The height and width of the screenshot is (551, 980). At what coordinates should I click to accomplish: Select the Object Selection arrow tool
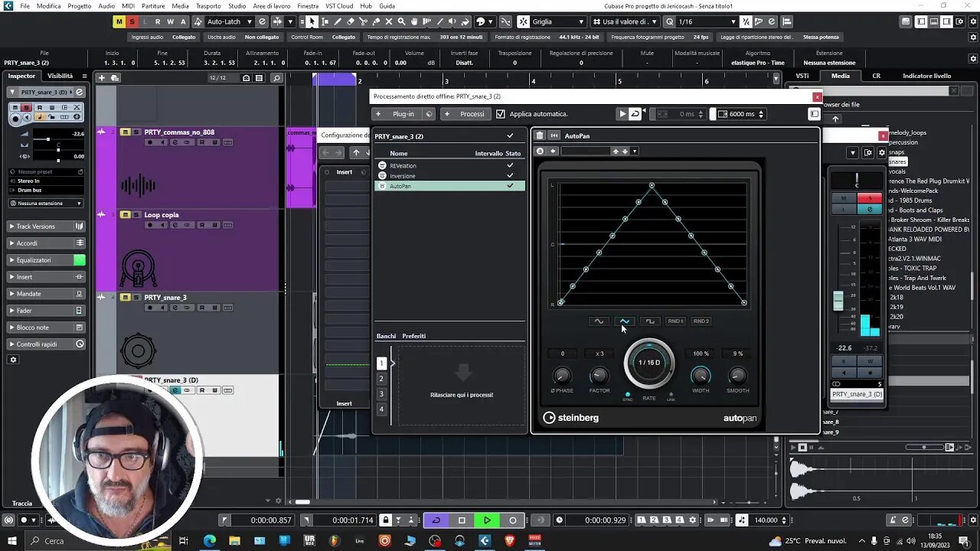click(312, 21)
